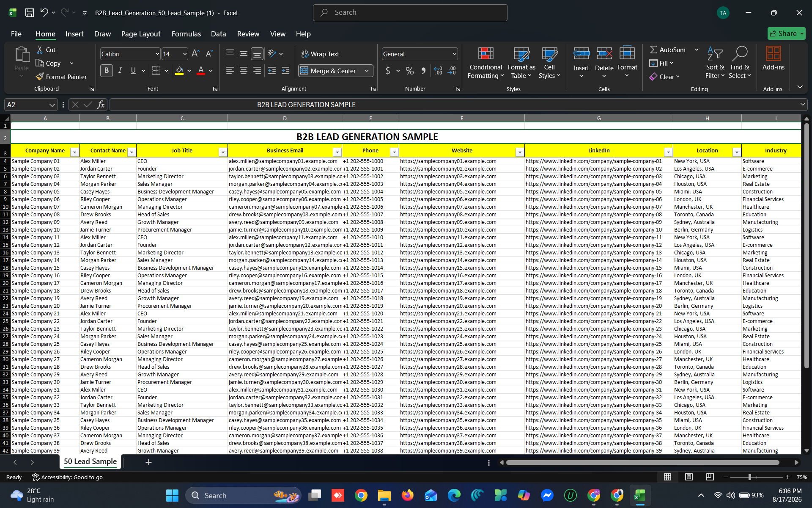Click the Name Box showing A2
This screenshot has width=812, height=508.
coord(30,105)
